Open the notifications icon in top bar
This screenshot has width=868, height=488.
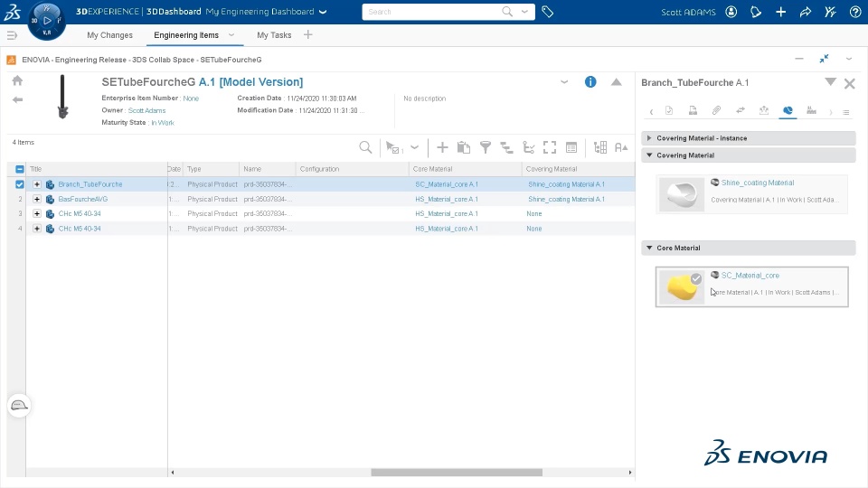coord(756,12)
